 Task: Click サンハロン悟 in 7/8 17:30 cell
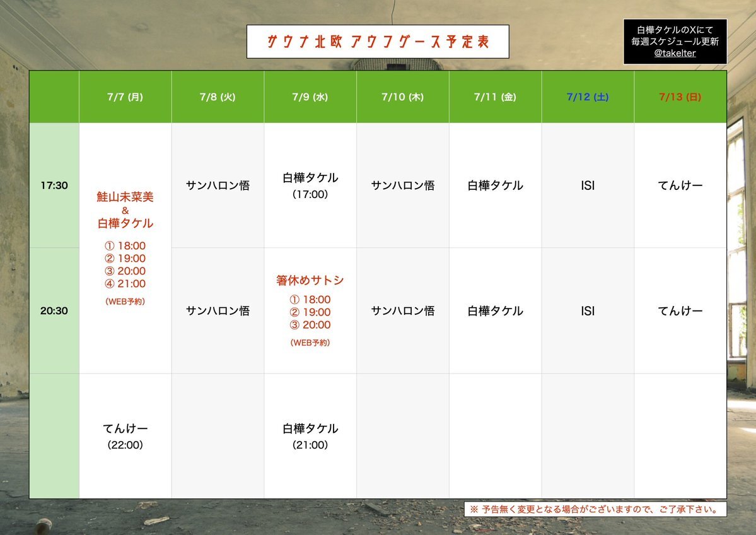click(218, 185)
